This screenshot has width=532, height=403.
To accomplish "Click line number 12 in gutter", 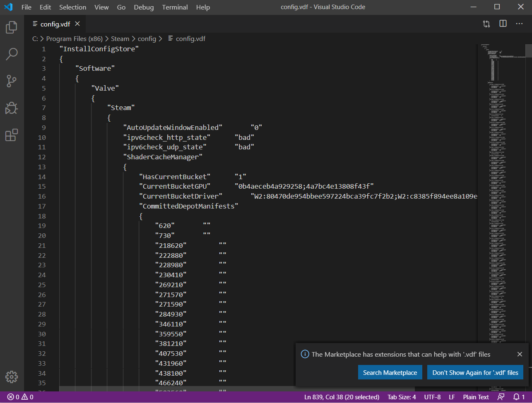I will click(x=42, y=157).
